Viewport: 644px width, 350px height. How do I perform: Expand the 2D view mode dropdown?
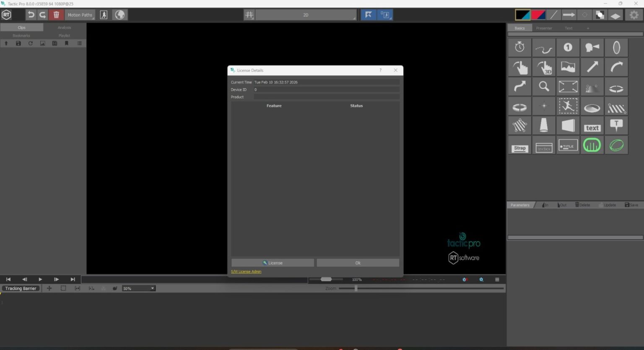tap(306, 15)
